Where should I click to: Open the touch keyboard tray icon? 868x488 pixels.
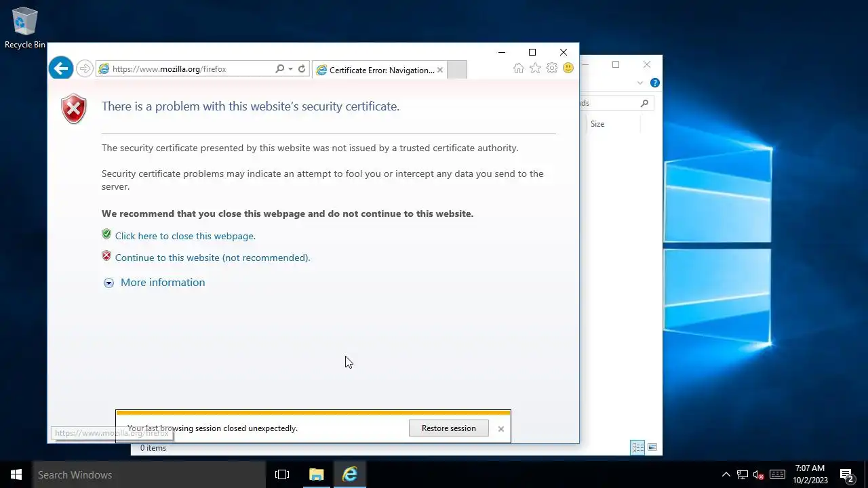point(778,474)
